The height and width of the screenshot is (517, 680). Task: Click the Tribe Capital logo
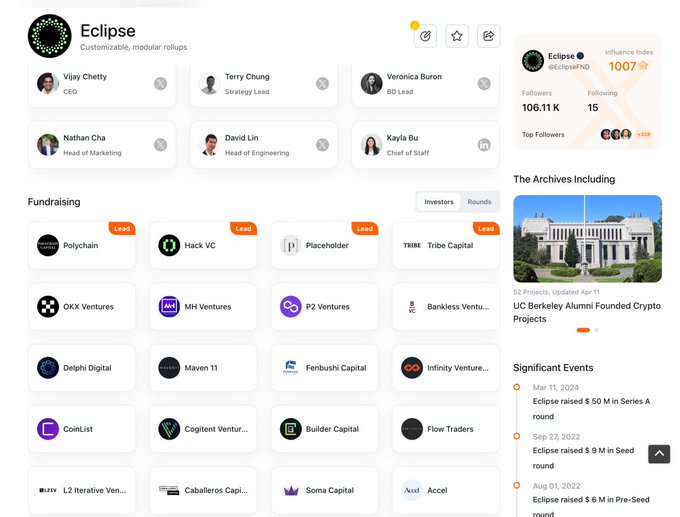coord(412,245)
